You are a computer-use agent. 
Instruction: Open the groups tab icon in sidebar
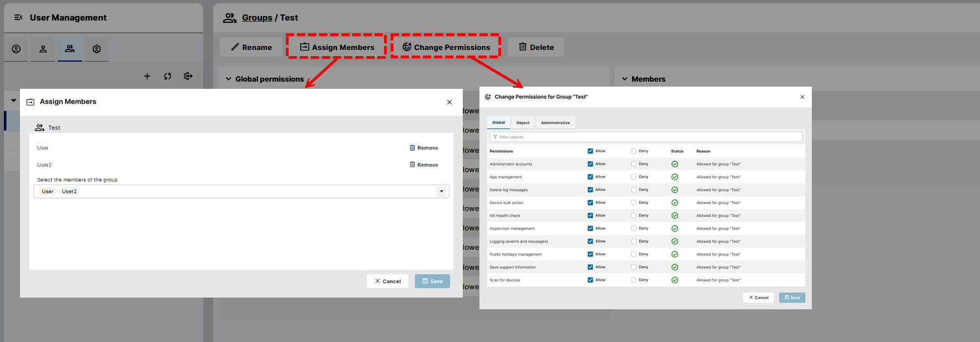70,49
